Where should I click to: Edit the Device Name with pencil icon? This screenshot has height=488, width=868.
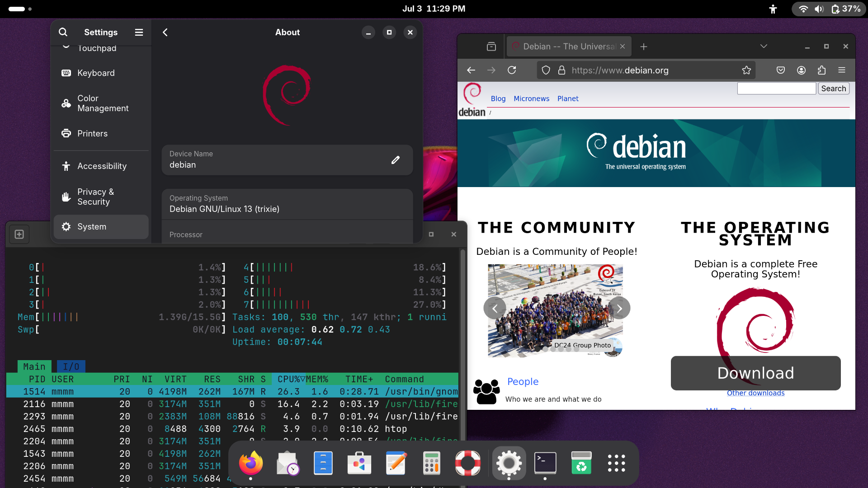click(396, 160)
